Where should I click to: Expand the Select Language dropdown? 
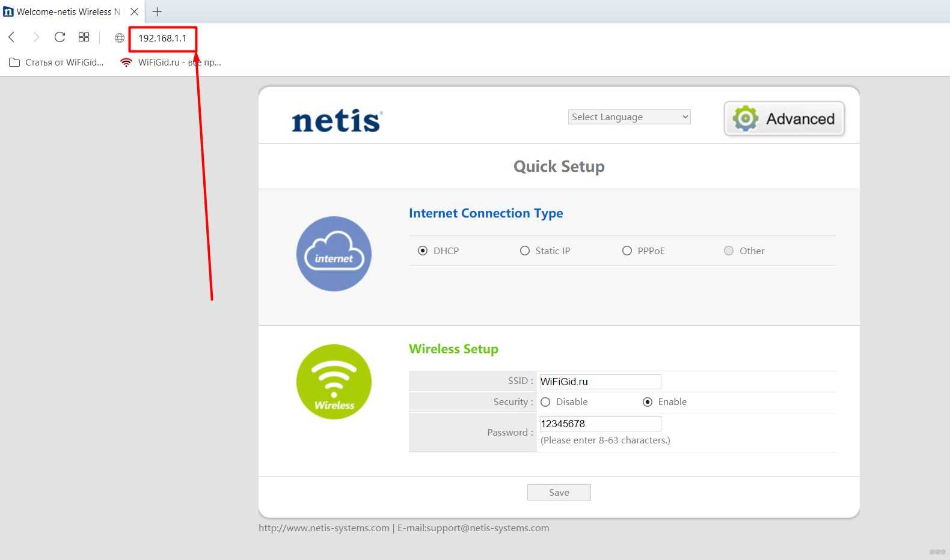pos(629,117)
